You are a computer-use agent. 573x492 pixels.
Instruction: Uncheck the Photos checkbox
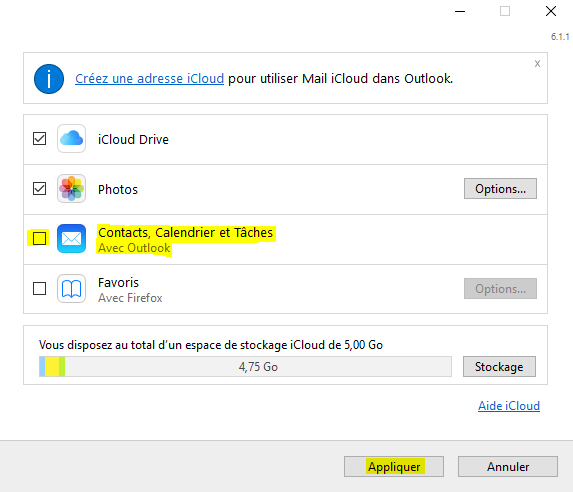(39, 189)
